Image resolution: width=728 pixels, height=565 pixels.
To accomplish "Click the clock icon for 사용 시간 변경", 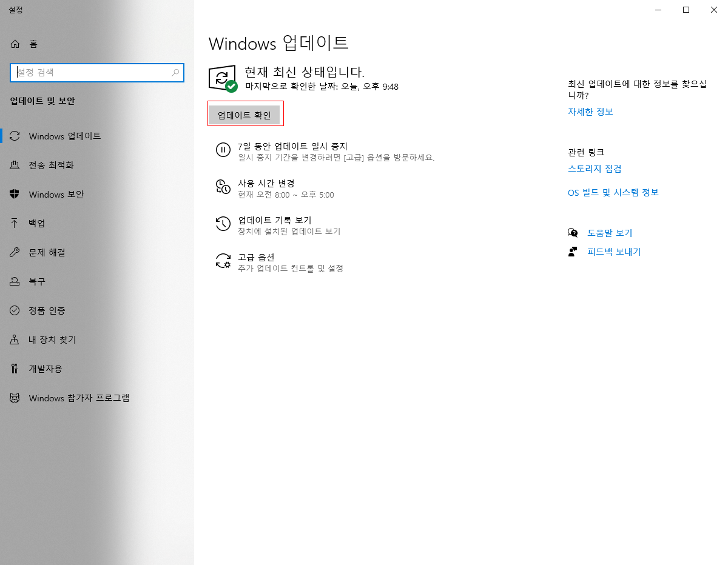I will 223,187.
